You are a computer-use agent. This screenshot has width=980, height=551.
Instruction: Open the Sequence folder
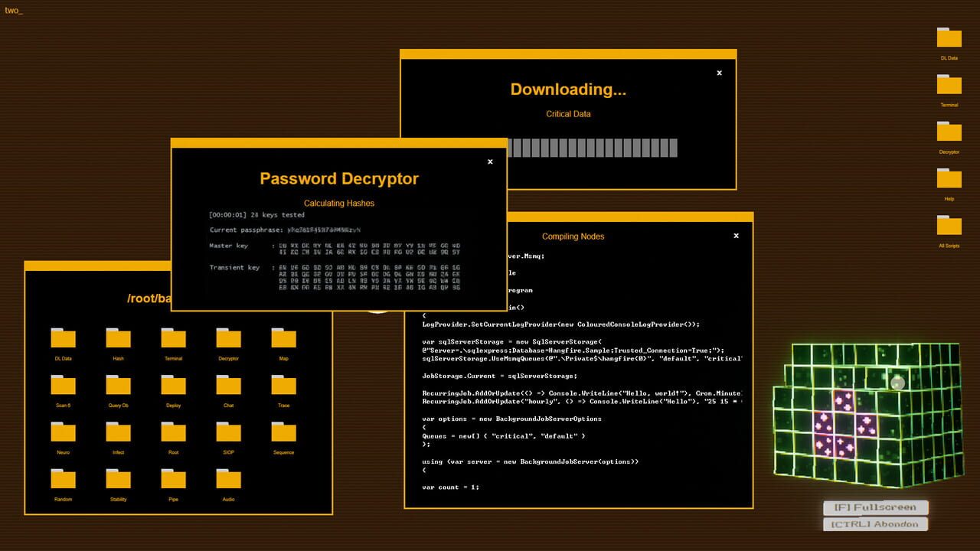(x=283, y=432)
